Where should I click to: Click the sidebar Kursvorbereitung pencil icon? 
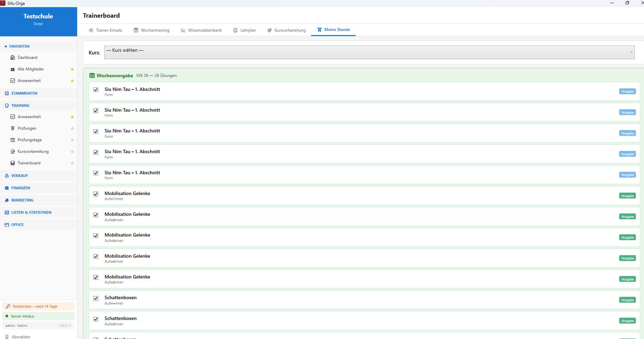point(12,152)
